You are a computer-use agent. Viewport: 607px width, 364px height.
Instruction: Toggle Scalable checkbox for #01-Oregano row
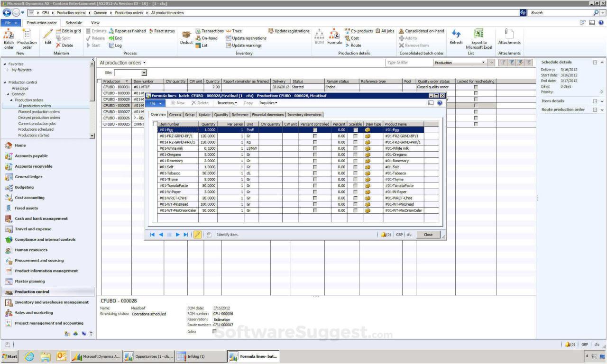(356, 155)
